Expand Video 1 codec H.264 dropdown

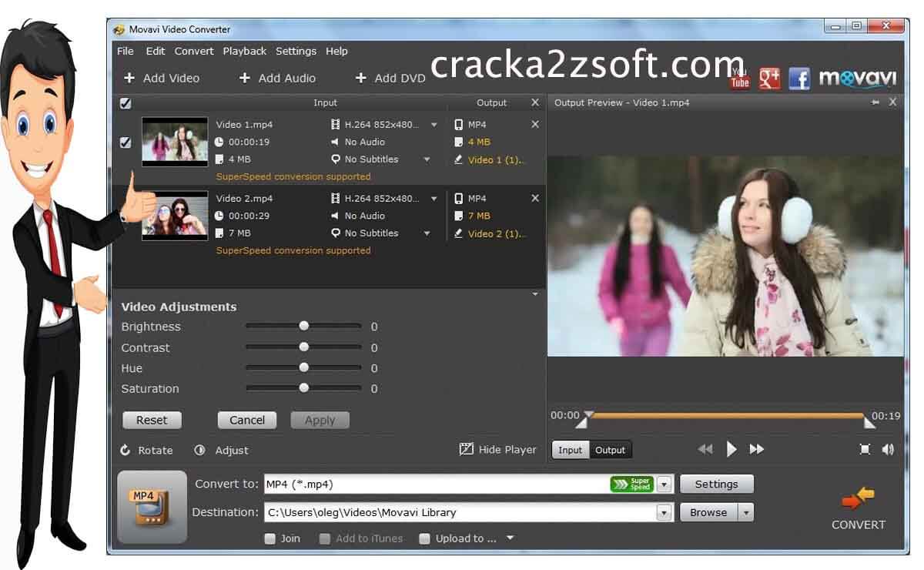[434, 125]
